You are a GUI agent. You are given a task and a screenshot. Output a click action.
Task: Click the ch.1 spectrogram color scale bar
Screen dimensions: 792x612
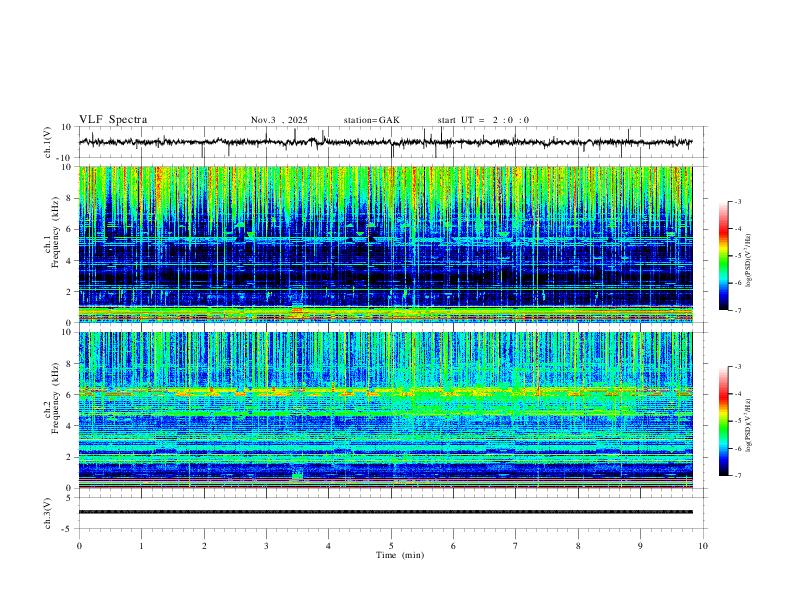[x=724, y=256]
